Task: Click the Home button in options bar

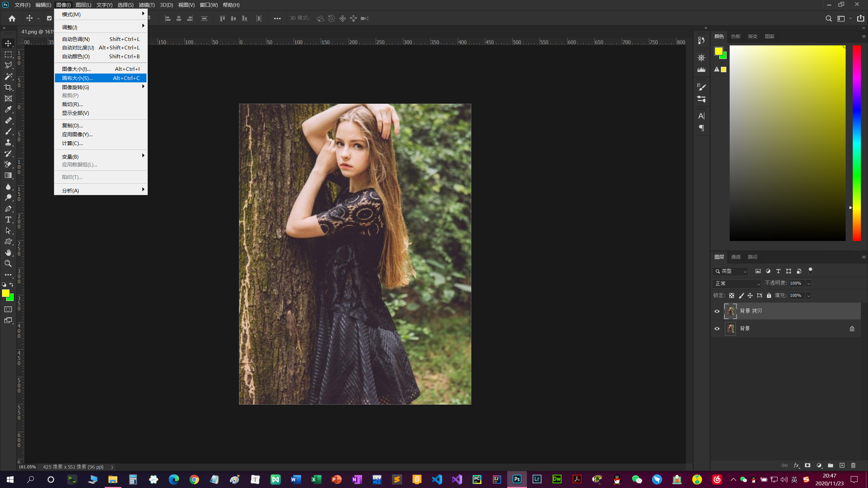Action: click(x=12, y=18)
